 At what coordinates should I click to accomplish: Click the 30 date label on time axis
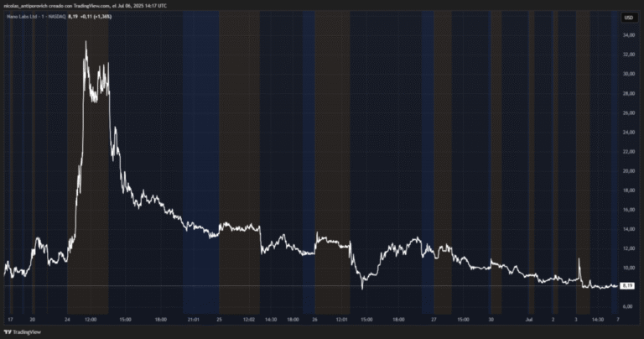tap(491, 319)
